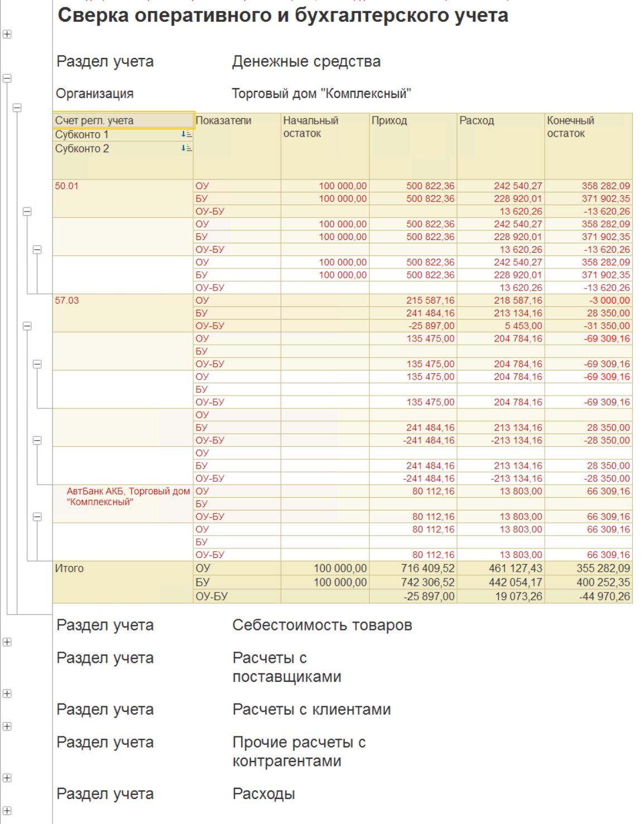Collapse the Денежные средства section
Screen dimensions: 644x824
tap(7, 79)
